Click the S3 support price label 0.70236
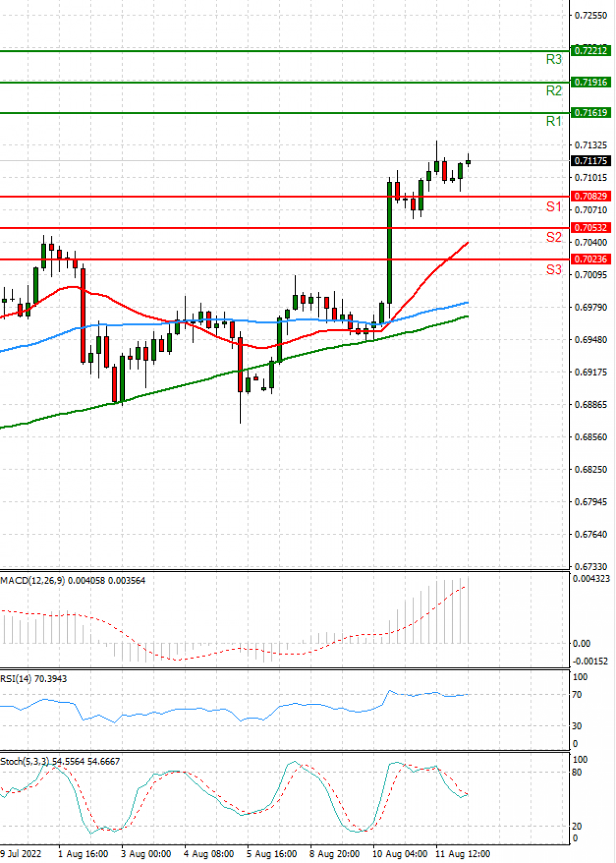Image resolution: width=616 pixels, height=863 pixels. 590,259
